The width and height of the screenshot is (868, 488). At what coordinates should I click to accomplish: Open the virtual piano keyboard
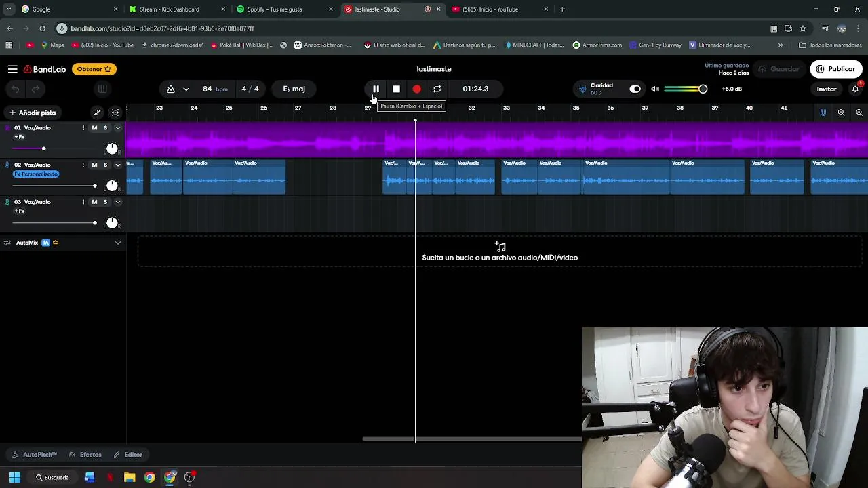[x=102, y=89]
